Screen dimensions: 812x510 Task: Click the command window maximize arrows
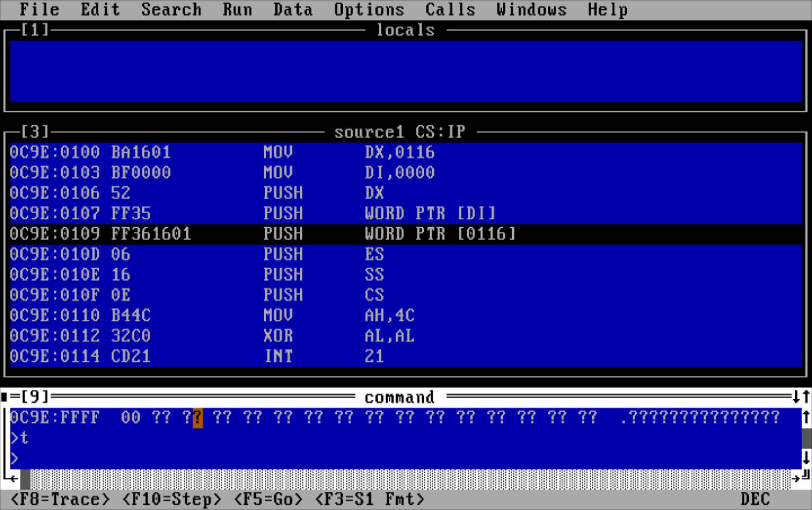click(801, 397)
